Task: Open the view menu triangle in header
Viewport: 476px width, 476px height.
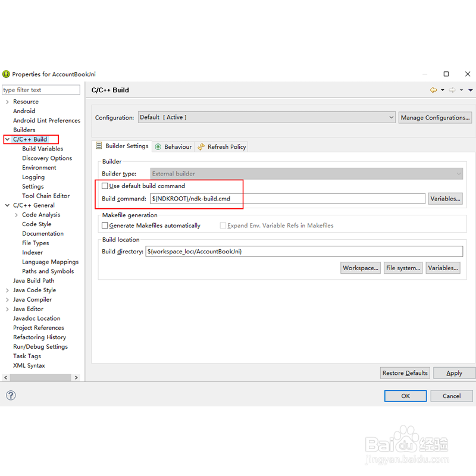Action: tap(470, 90)
